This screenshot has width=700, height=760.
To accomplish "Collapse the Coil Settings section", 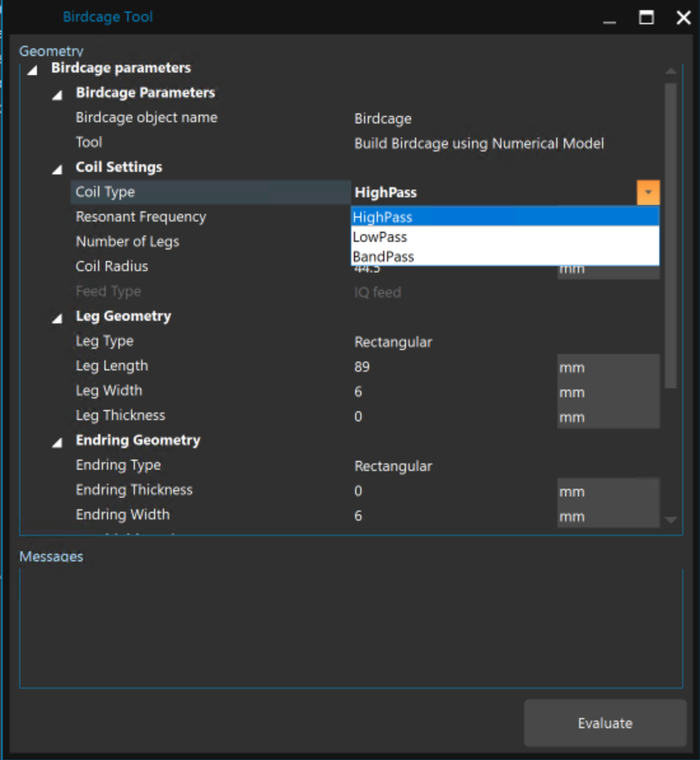I will [x=57, y=169].
